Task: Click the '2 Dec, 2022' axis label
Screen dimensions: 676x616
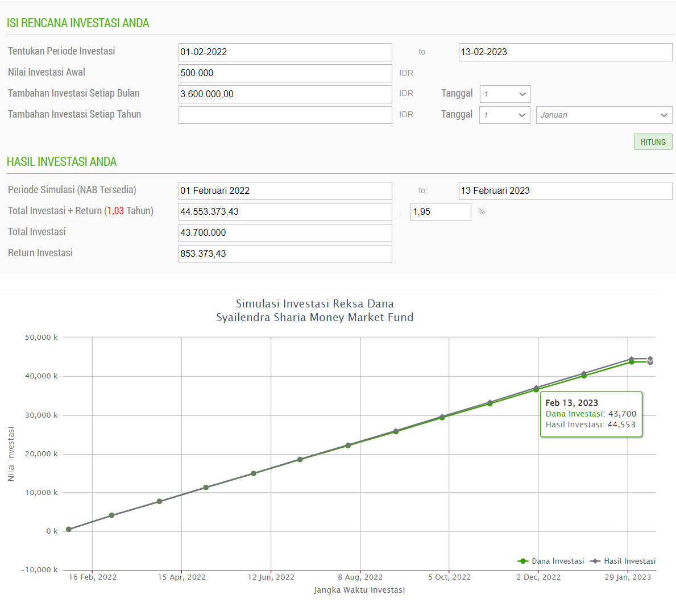Action: (539, 577)
